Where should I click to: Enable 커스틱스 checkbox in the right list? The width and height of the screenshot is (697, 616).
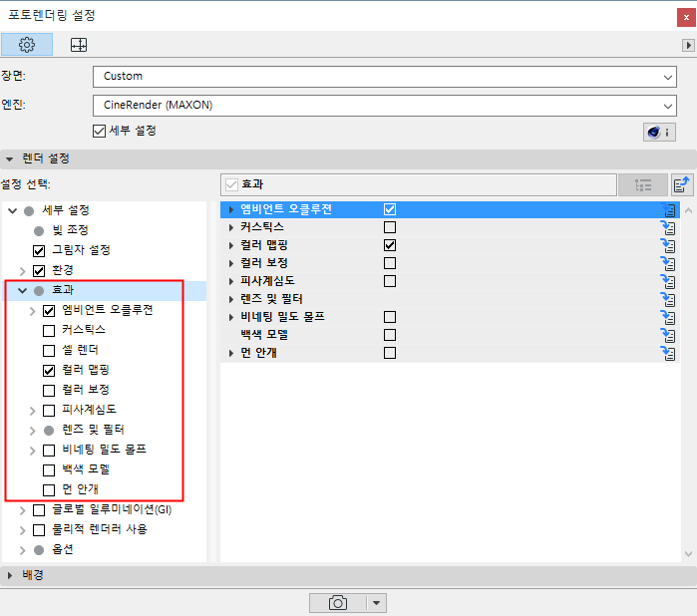(x=390, y=227)
